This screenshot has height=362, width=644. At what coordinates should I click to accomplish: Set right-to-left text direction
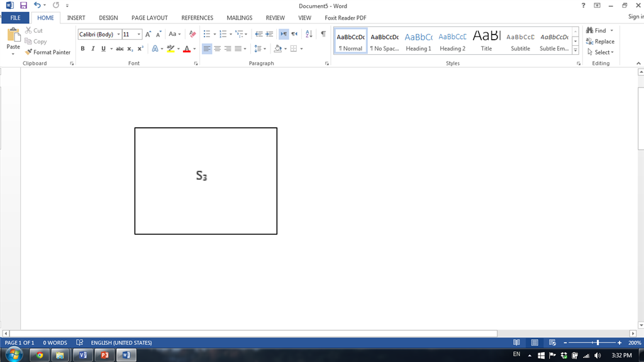click(x=294, y=34)
